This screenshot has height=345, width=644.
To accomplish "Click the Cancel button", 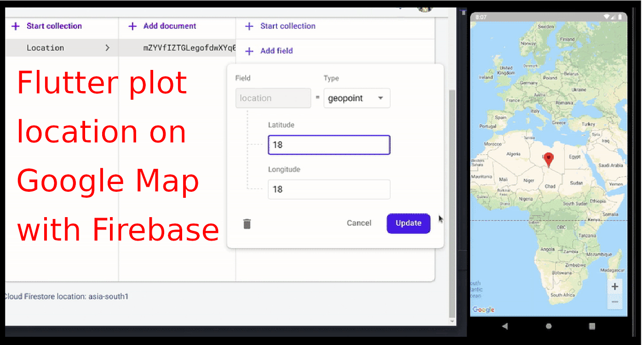I will [359, 223].
